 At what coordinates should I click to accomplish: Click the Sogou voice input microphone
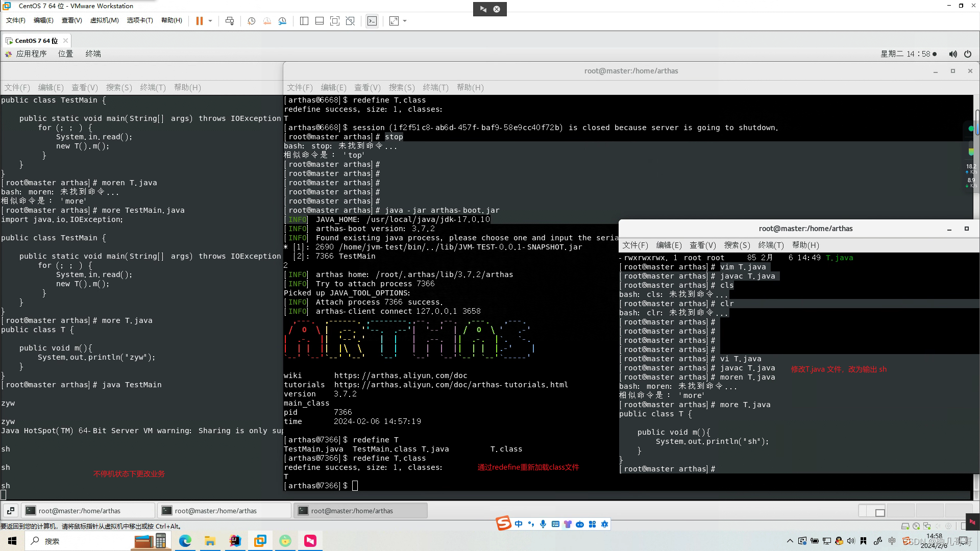coord(543,524)
